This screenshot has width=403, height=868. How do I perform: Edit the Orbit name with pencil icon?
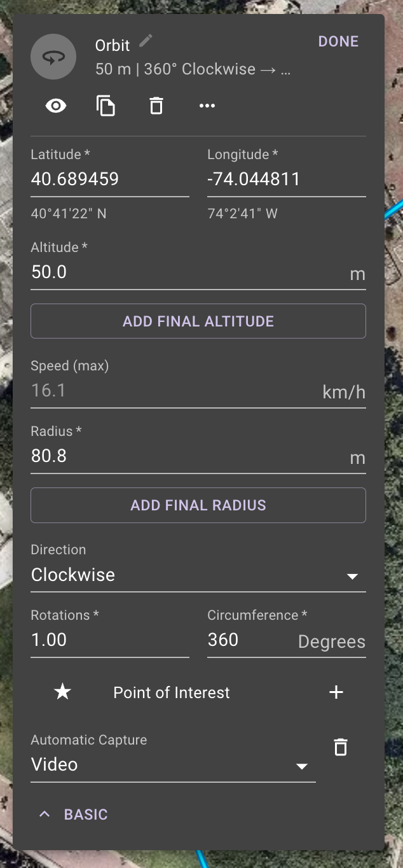tap(146, 41)
